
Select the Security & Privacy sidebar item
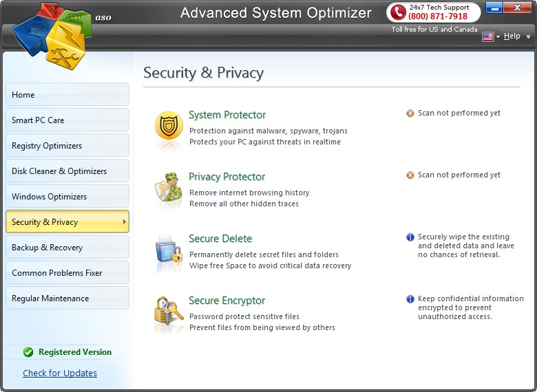click(67, 221)
